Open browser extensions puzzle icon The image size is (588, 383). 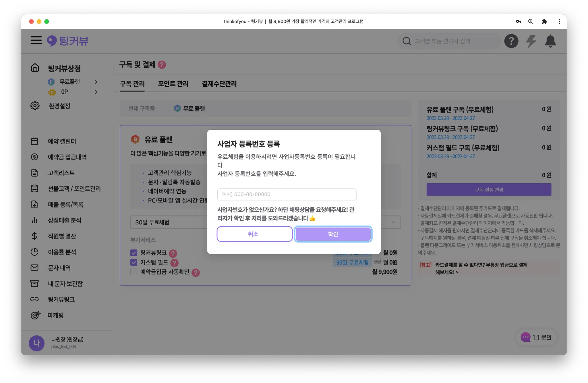pyautogui.click(x=544, y=22)
